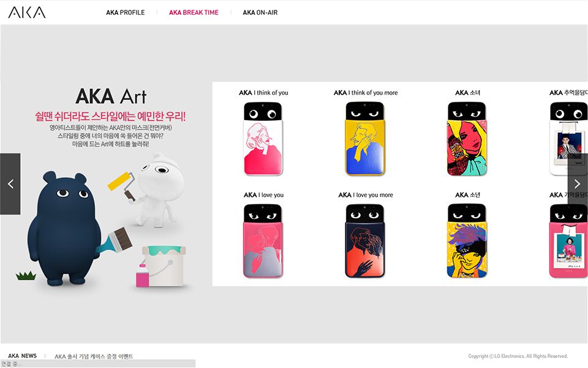Screen dimensions: 588x368
Task: Select AKA BREAK TIME tab
Action: click(x=194, y=12)
